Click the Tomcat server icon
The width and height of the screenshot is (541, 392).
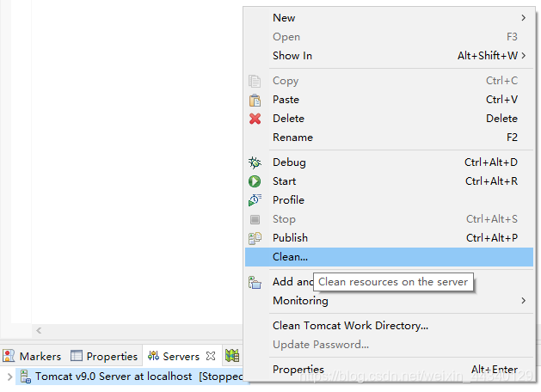(26, 377)
